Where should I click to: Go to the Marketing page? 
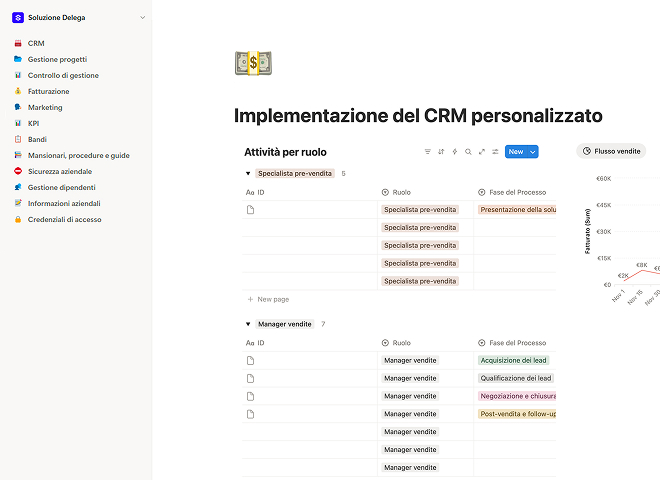tap(45, 107)
